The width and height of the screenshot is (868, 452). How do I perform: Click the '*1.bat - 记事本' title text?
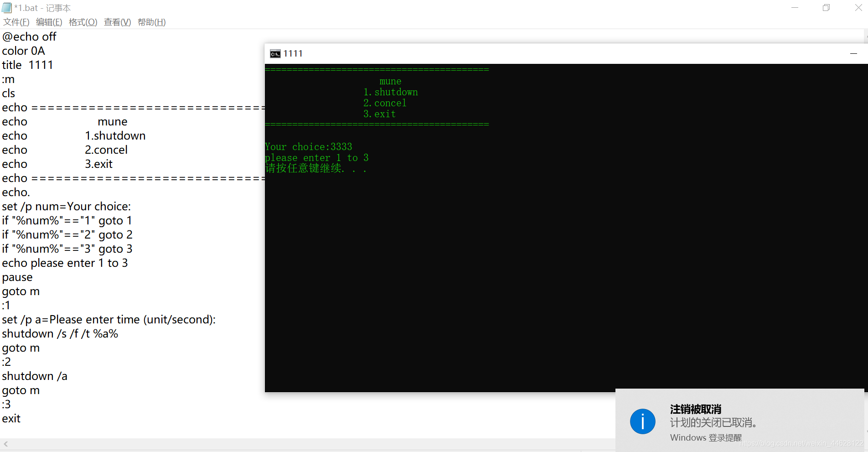coord(42,8)
